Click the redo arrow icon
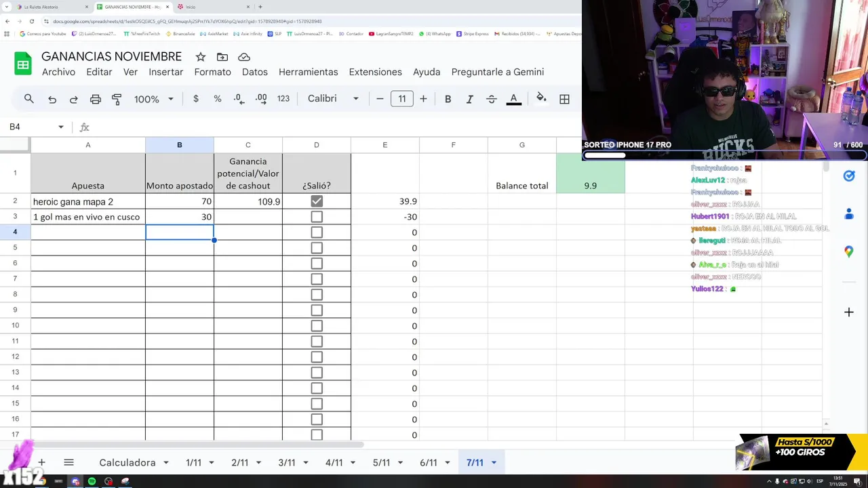This screenshot has height=488, width=868. (x=73, y=99)
